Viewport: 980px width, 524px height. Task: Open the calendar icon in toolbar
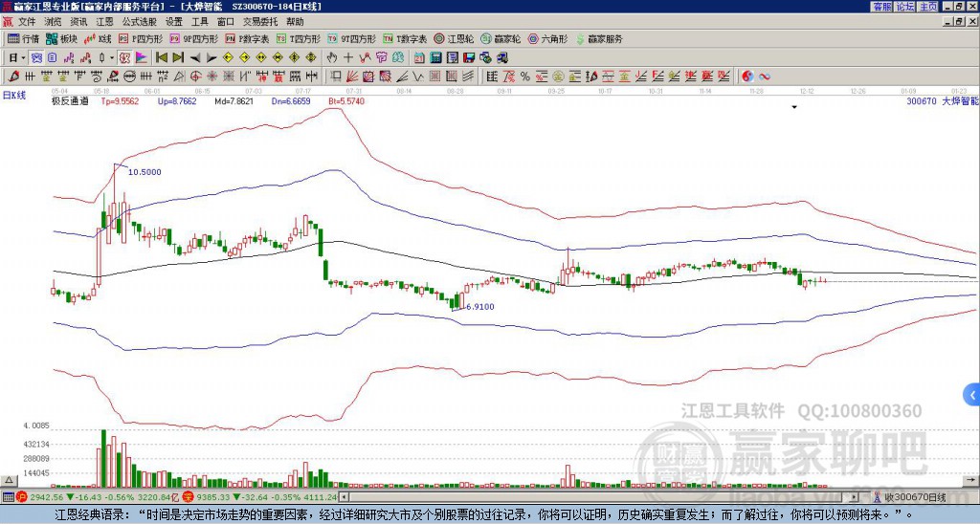point(419,58)
